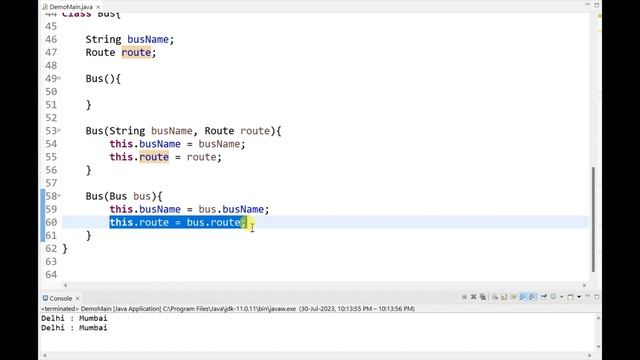Minimize the editor area
This screenshot has width=640, height=360.
point(587,4)
